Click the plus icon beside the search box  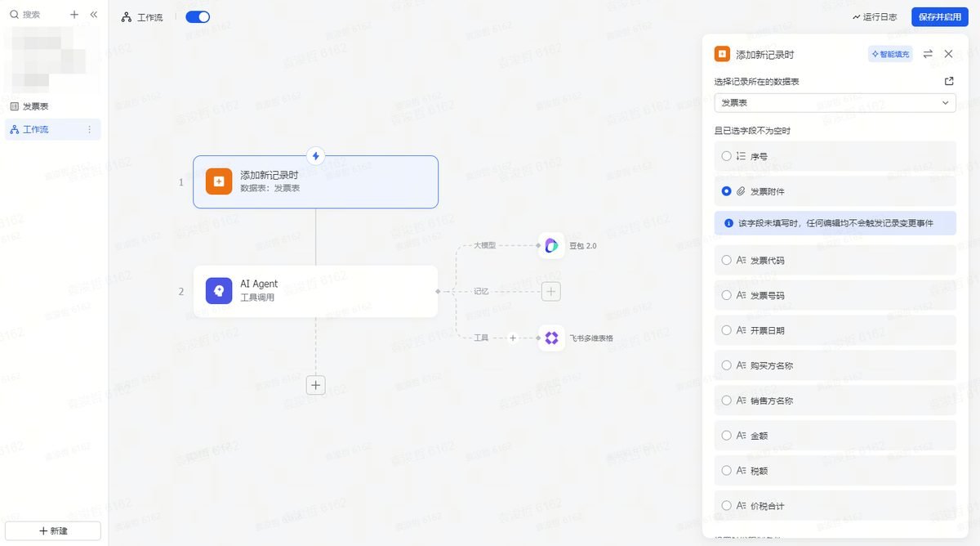74,15
